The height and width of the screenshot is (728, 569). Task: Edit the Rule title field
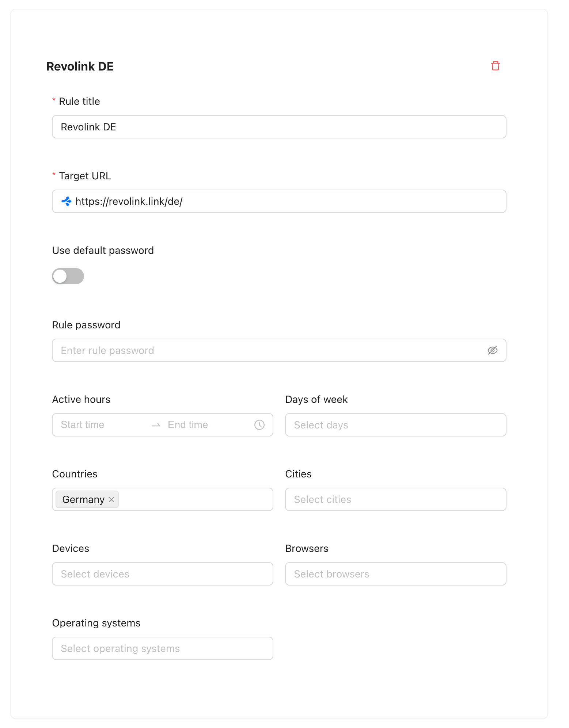point(279,127)
